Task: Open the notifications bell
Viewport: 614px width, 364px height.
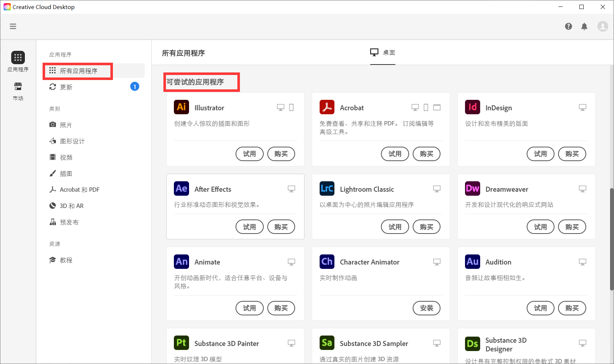Action: 584,26
